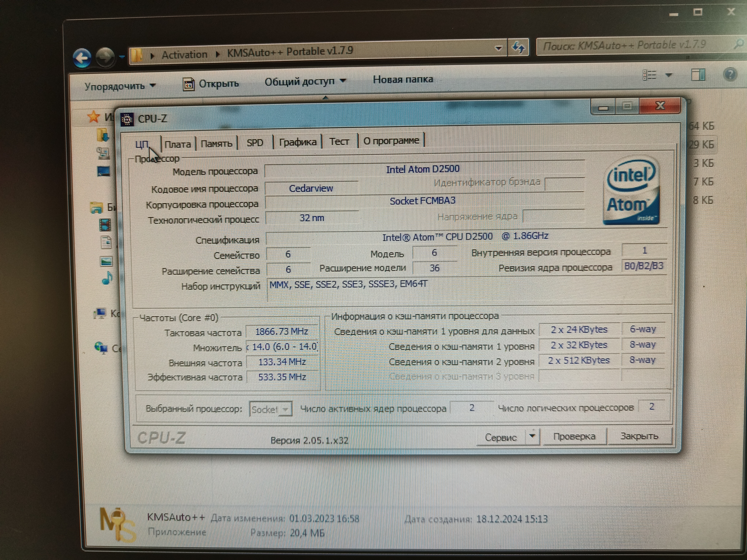
Task: Click the Закрыть button in CPU-Z
Action: pos(639,436)
